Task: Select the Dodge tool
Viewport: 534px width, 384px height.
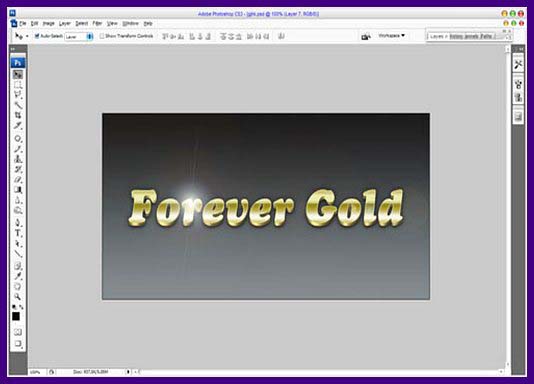Action: [18, 211]
